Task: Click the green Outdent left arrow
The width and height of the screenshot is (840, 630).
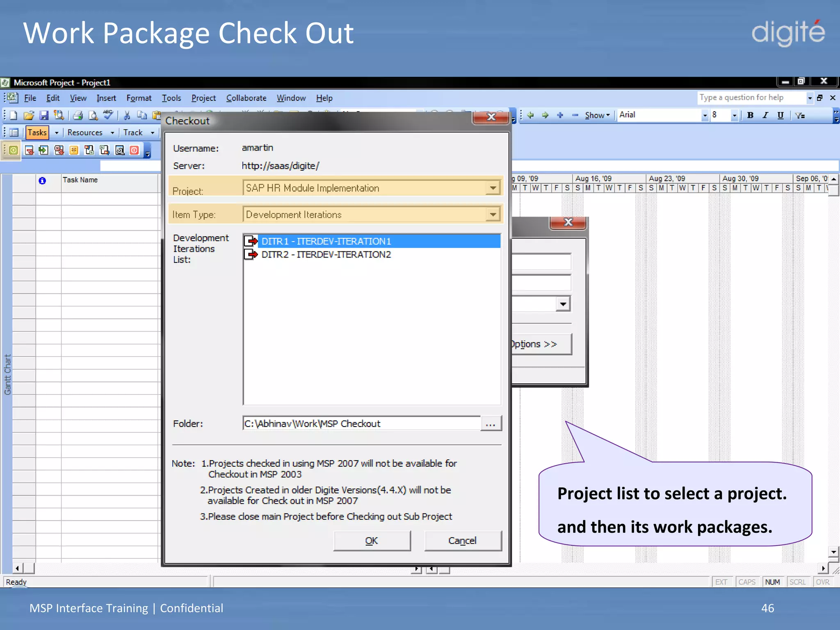Action: pyautogui.click(x=530, y=115)
